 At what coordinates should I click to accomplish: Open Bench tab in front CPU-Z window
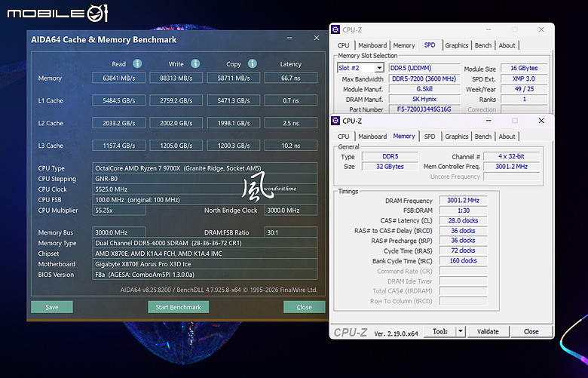(483, 137)
